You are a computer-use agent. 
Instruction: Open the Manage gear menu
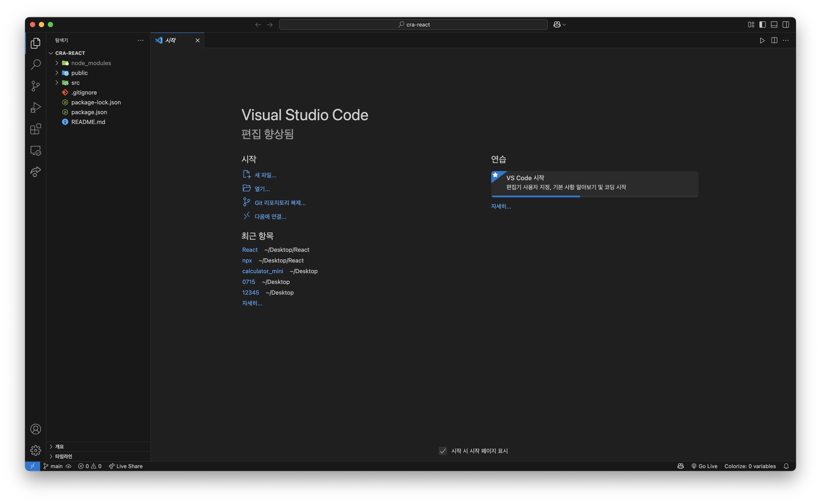click(x=36, y=450)
